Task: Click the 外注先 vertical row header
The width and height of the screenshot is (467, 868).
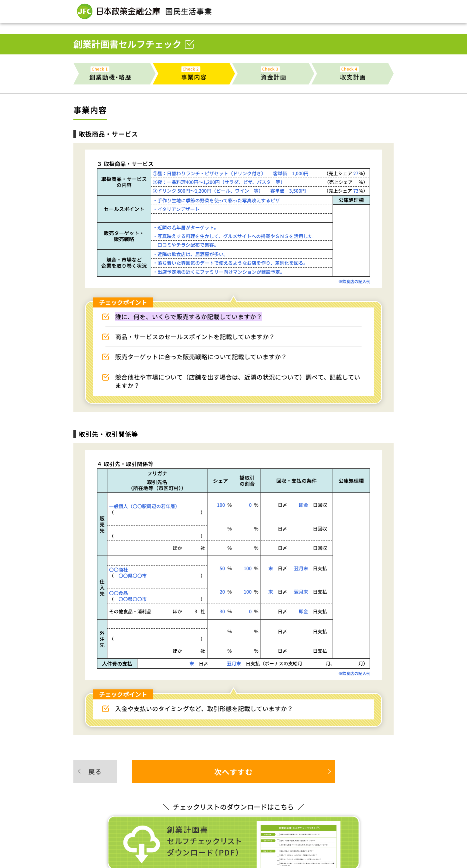Action: [x=102, y=639]
